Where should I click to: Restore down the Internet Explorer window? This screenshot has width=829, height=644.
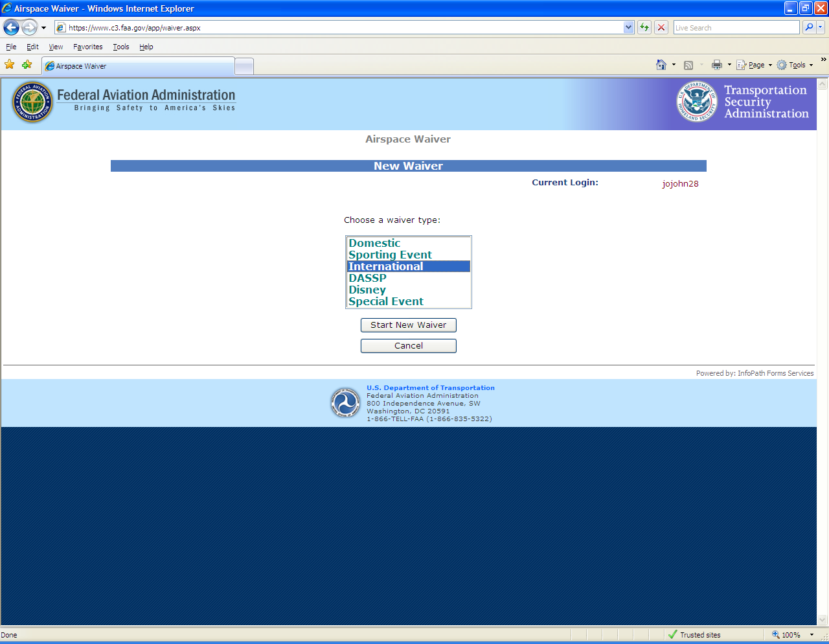pyautogui.click(x=806, y=8)
